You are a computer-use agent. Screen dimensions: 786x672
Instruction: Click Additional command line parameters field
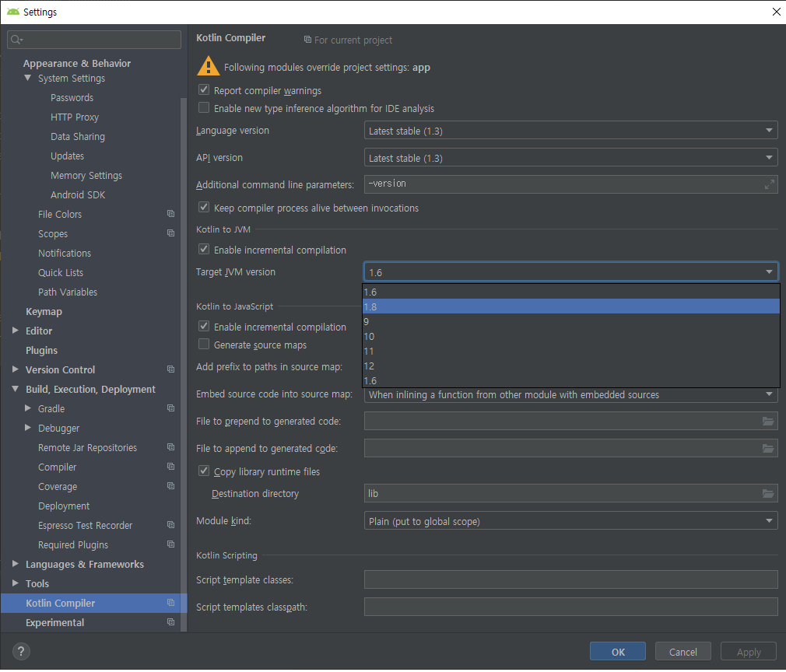pos(570,184)
